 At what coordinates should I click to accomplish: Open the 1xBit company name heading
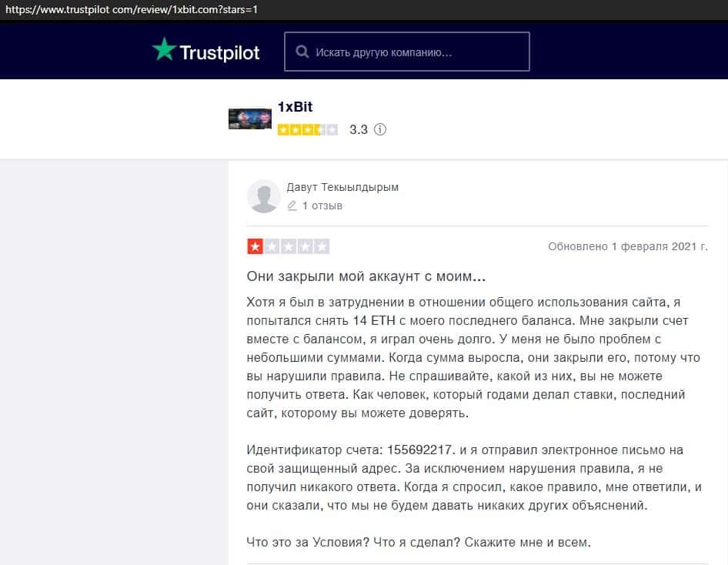[x=295, y=107]
